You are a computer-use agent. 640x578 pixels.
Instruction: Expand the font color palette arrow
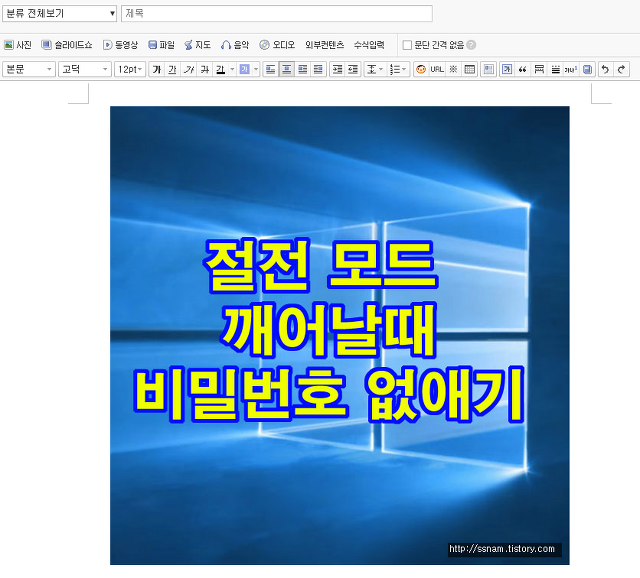coord(232,69)
